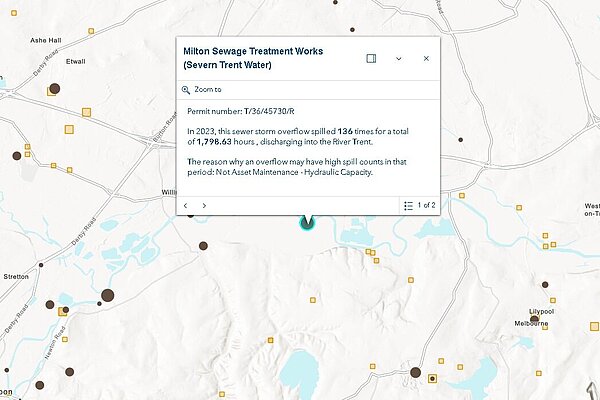This screenshot has height=400, width=600.
Task: Click the Lilypool label
Action: pyautogui.click(x=541, y=312)
